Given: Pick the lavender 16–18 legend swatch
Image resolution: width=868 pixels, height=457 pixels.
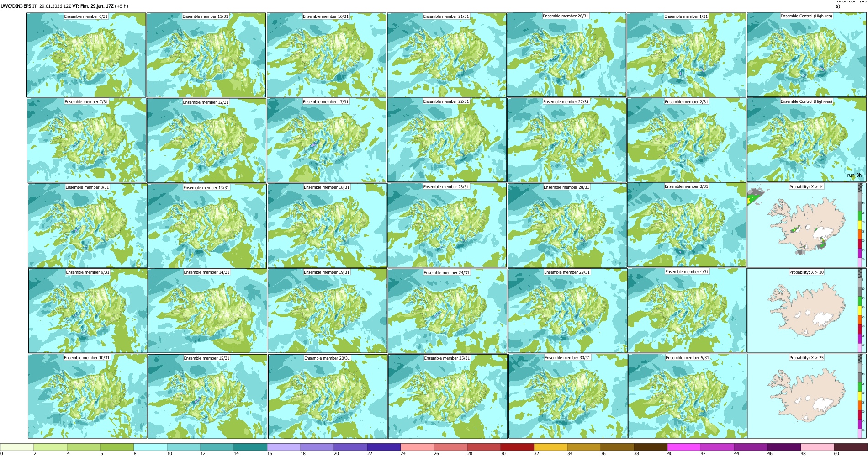Looking at the screenshot, I should point(284,447).
